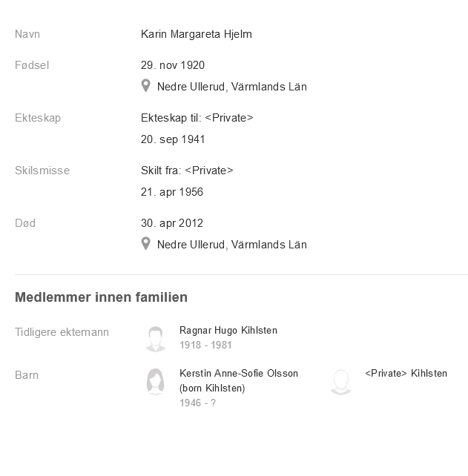Click Skilt fra: <Private> text

(x=187, y=171)
